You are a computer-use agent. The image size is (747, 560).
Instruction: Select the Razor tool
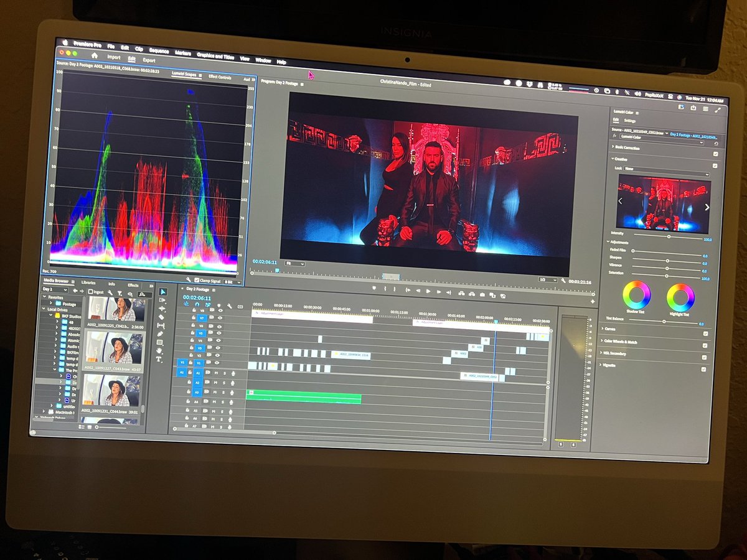(x=161, y=317)
